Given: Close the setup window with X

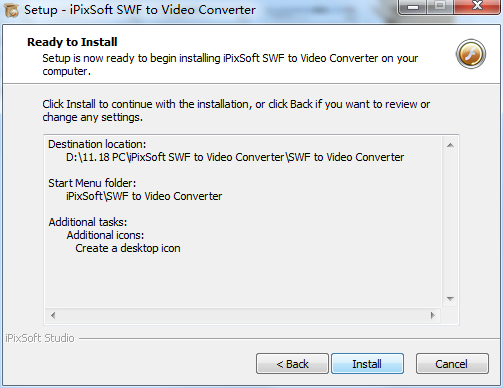Looking at the screenshot, I should [477, 7].
